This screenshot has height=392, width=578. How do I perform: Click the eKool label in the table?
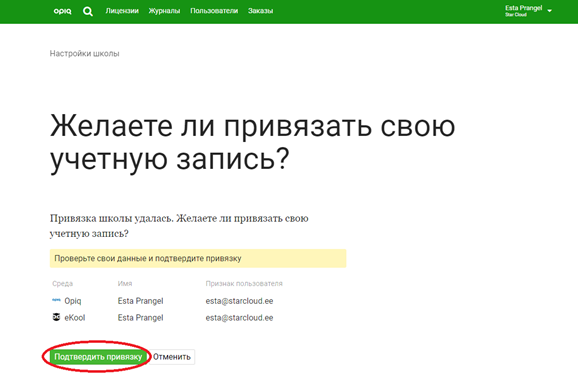75,318
